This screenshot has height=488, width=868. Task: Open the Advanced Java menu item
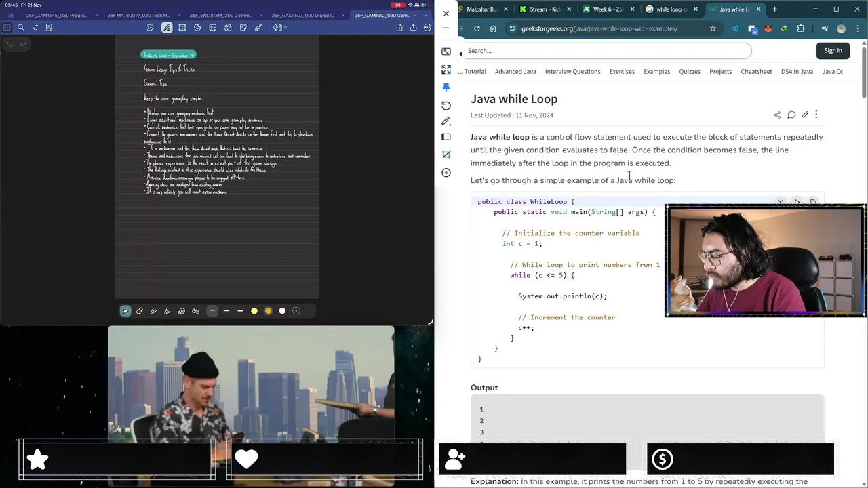tap(515, 71)
